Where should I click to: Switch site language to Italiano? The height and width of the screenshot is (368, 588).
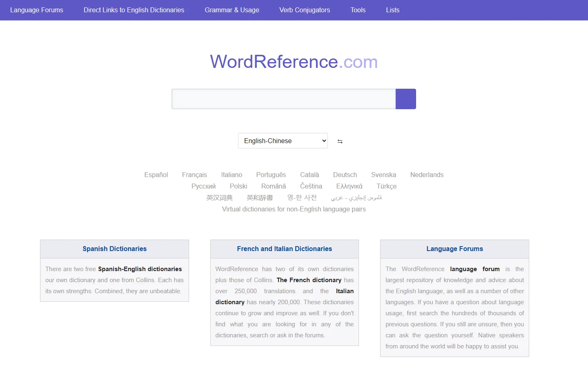(x=232, y=175)
